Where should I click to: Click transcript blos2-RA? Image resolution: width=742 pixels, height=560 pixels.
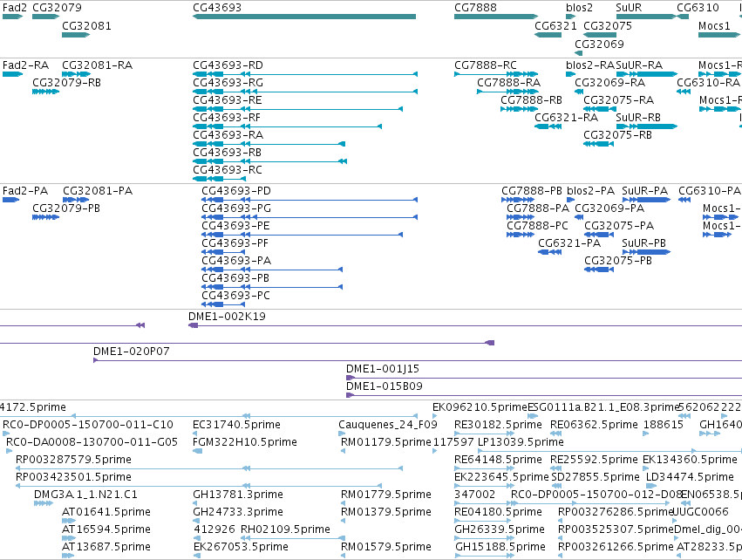point(570,74)
